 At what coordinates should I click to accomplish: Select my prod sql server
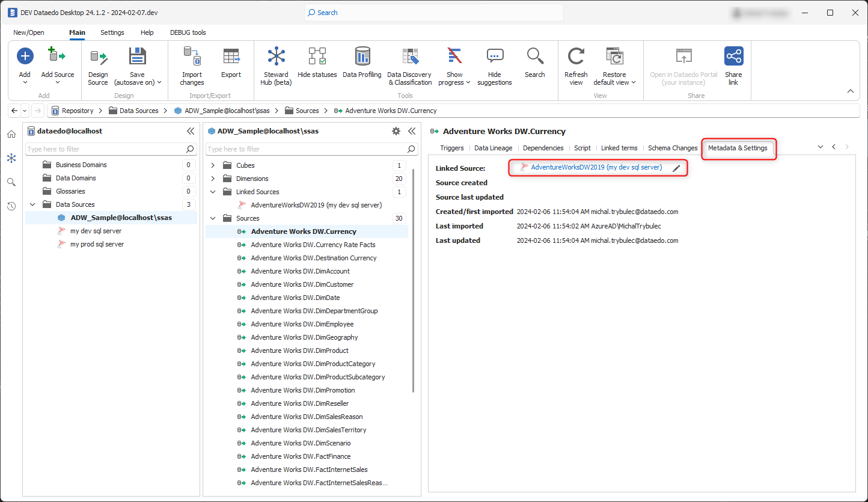[97, 244]
